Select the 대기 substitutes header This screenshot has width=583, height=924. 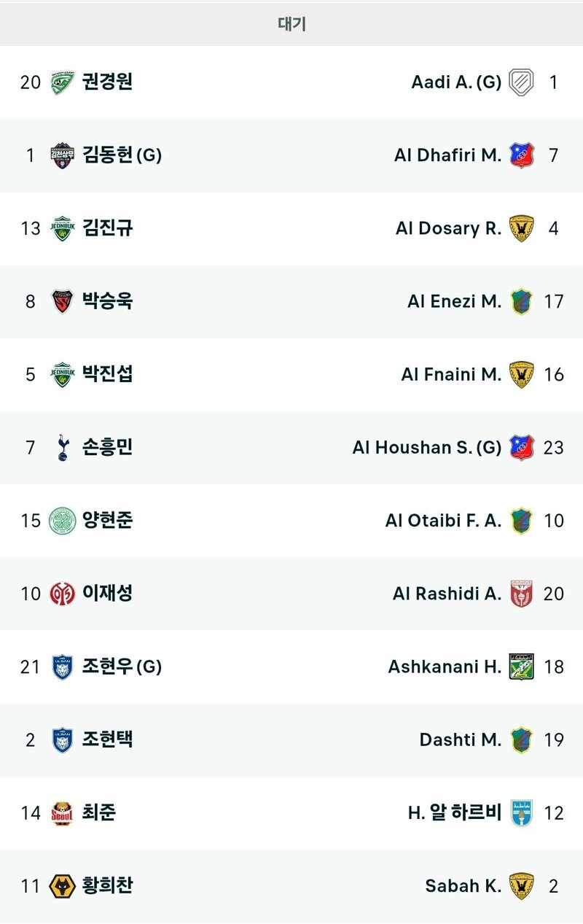291,24
